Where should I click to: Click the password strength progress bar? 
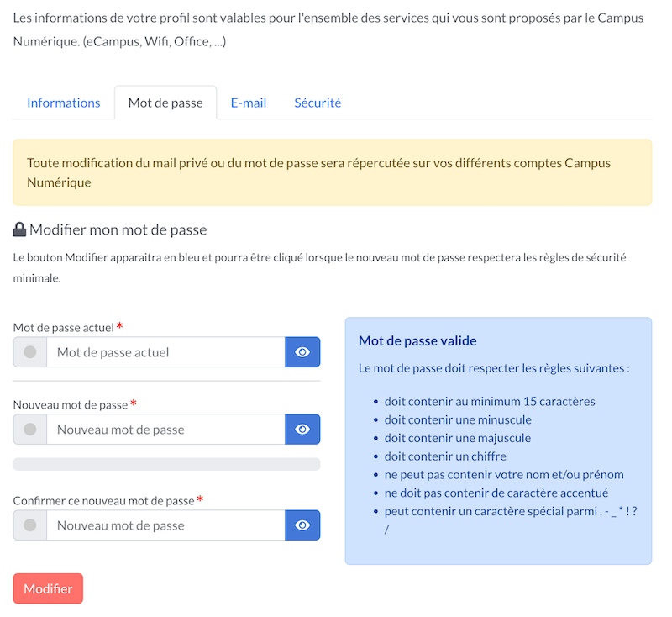click(x=166, y=464)
